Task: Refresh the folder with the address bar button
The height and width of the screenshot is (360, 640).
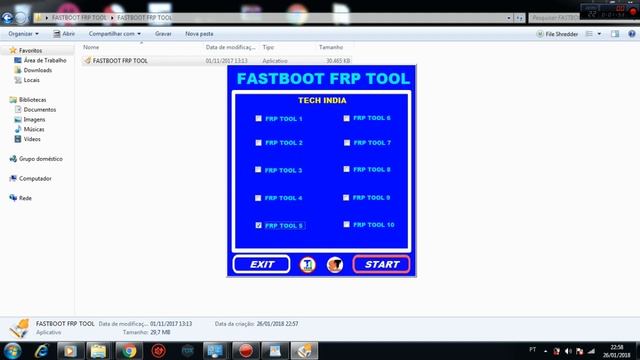Action: coord(519,18)
